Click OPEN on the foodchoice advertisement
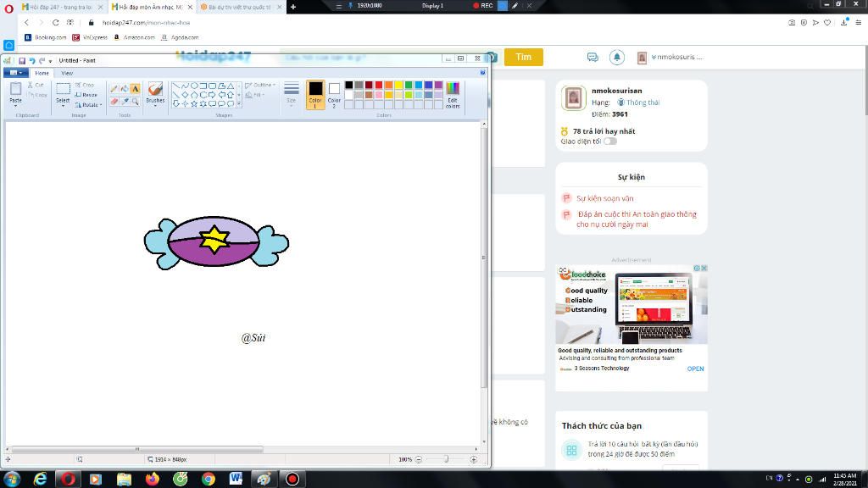Image resolution: width=868 pixels, height=488 pixels. pyautogui.click(x=695, y=369)
